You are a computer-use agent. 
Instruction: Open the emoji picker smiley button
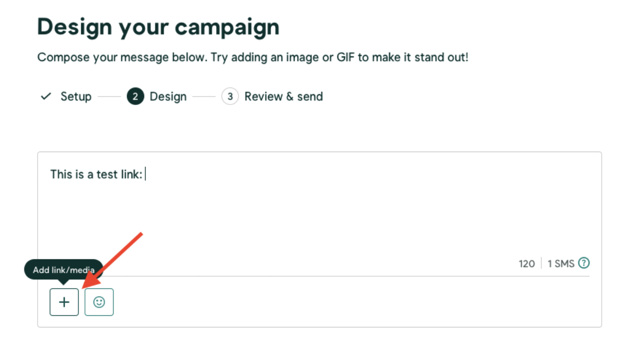(x=99, y=302)
